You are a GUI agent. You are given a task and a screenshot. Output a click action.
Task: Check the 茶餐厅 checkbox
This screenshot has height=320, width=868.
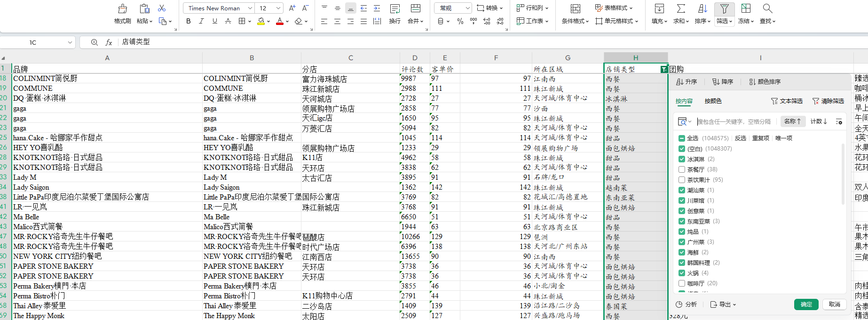681,169
